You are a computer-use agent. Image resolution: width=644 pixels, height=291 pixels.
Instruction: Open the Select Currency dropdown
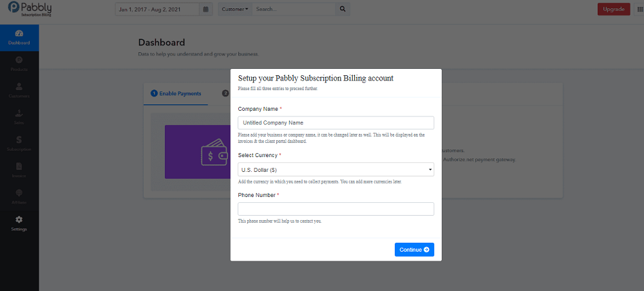[336, 169]
